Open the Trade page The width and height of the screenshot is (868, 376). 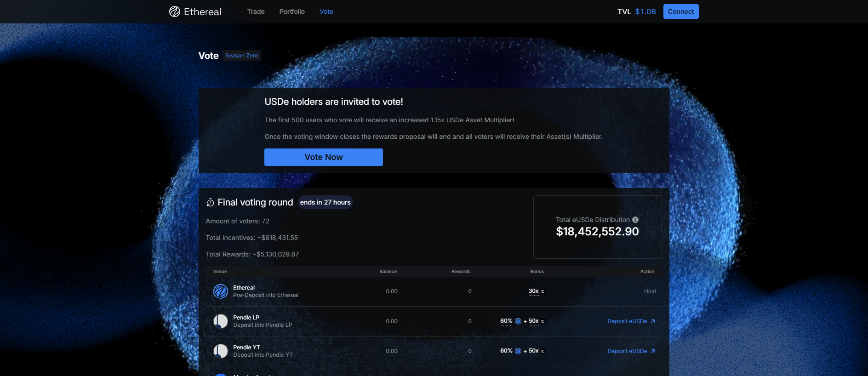pos(256,11)
